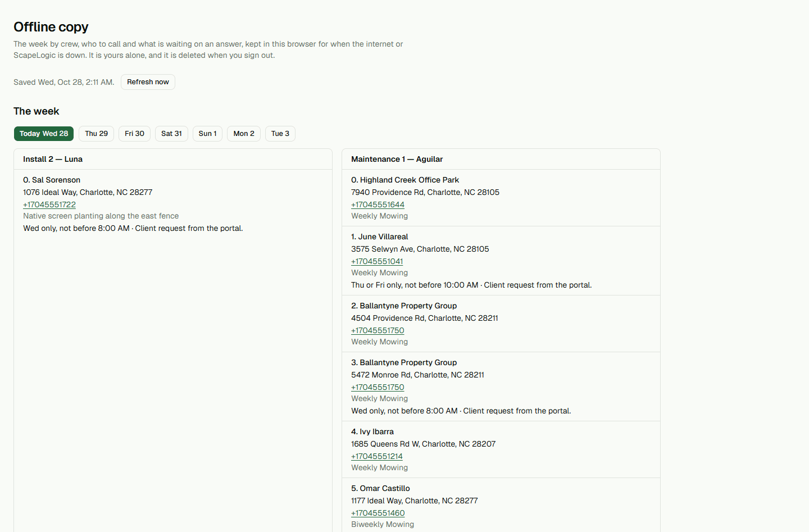Select the Tue 3 tab
The width and height of the screenshot is (809, 532).
280,134
